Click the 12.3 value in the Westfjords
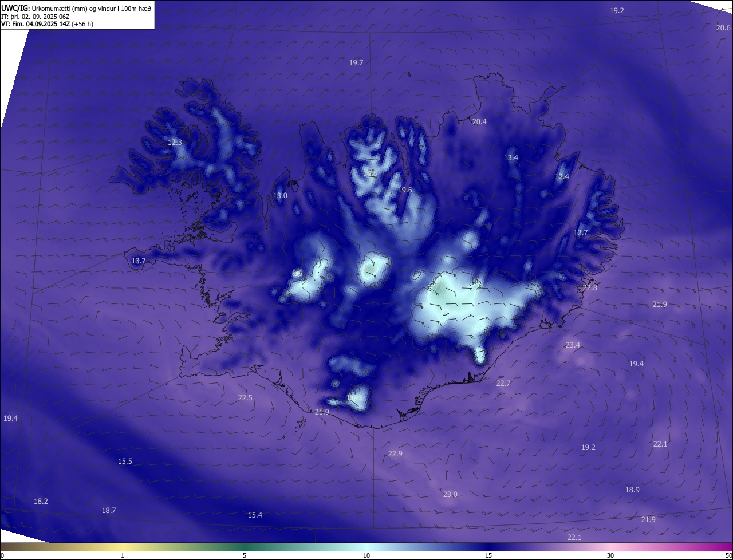This screenshot has width=733, height=560. 175,142
